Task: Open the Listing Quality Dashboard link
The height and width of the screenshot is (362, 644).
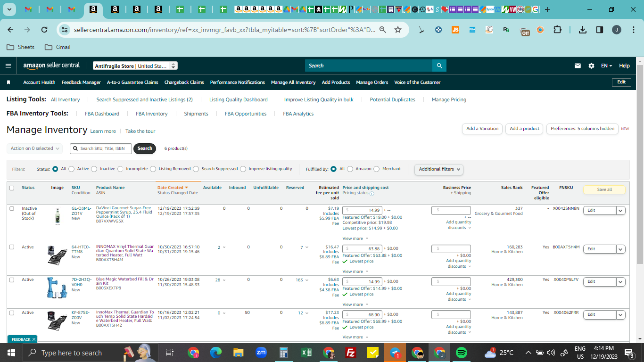Action: (239, 99)
